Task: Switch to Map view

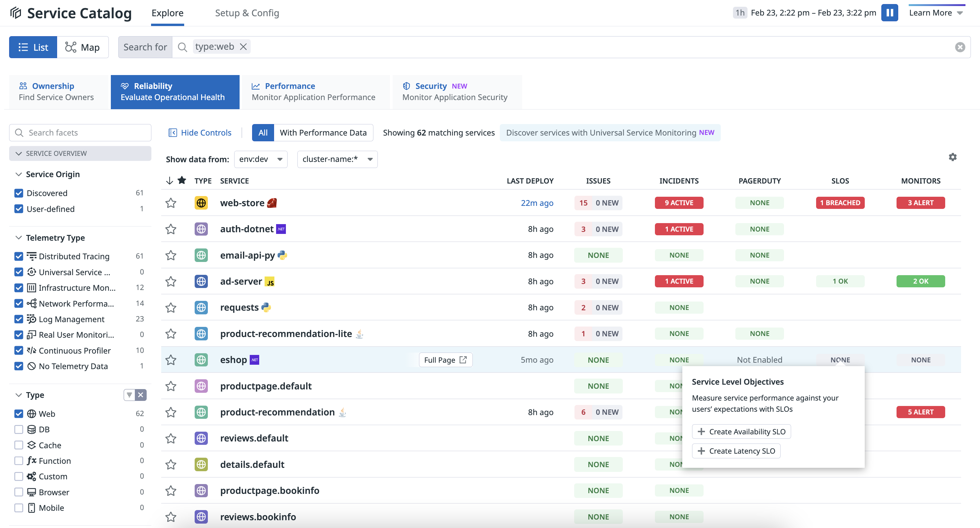Action: pos(83,47)
